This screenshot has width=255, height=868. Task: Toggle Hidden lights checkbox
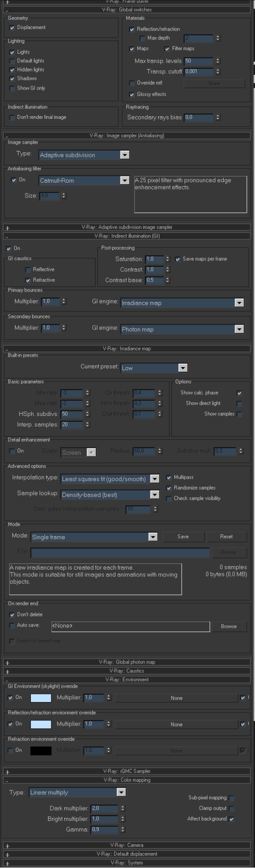(12, 70)
